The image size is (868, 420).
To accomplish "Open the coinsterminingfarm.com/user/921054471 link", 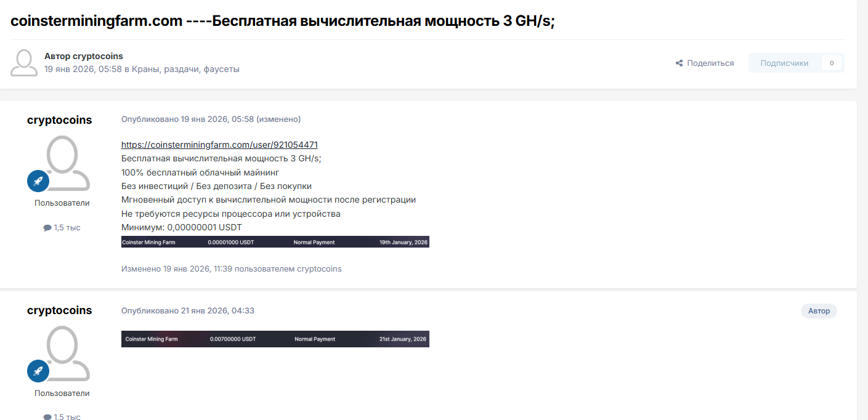I will pyautogui.click(x=219, y=144).
